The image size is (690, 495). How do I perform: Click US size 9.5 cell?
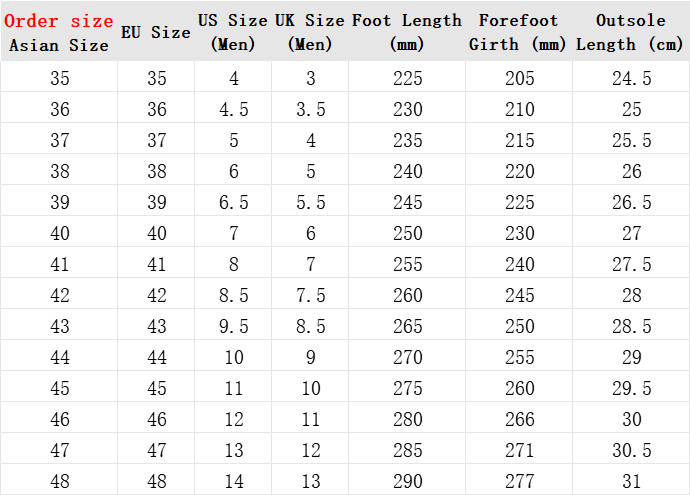pyautogui.click(x=234, y=326)
